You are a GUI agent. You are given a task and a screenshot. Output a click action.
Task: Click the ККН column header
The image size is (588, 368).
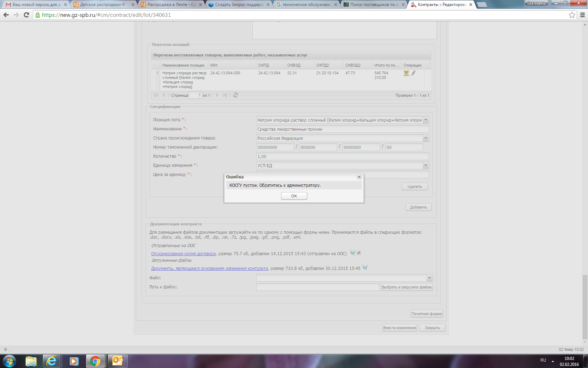(232, 65)
